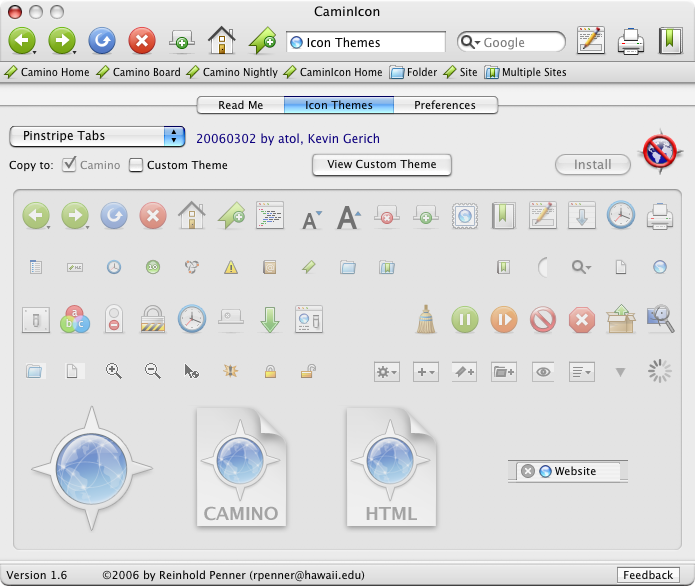Open the Site bookmark in the bookmarks bar
Viewport: 695px width, 586px height.
461,72
